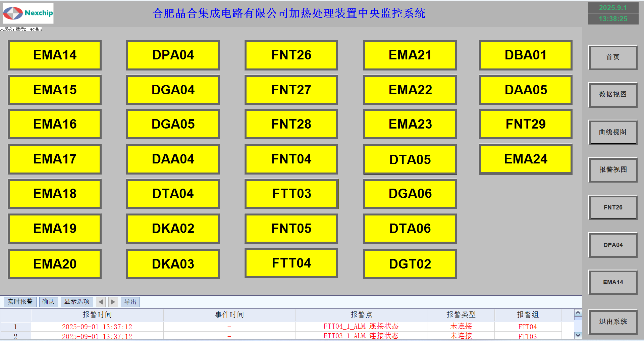Open the FTT03 device tile

tap(291, 194)
